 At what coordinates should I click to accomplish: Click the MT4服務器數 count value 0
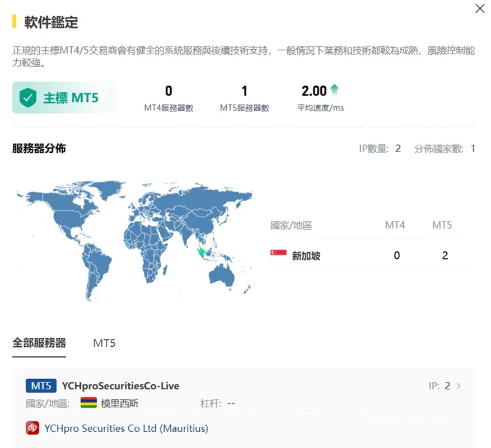(169, 91)
